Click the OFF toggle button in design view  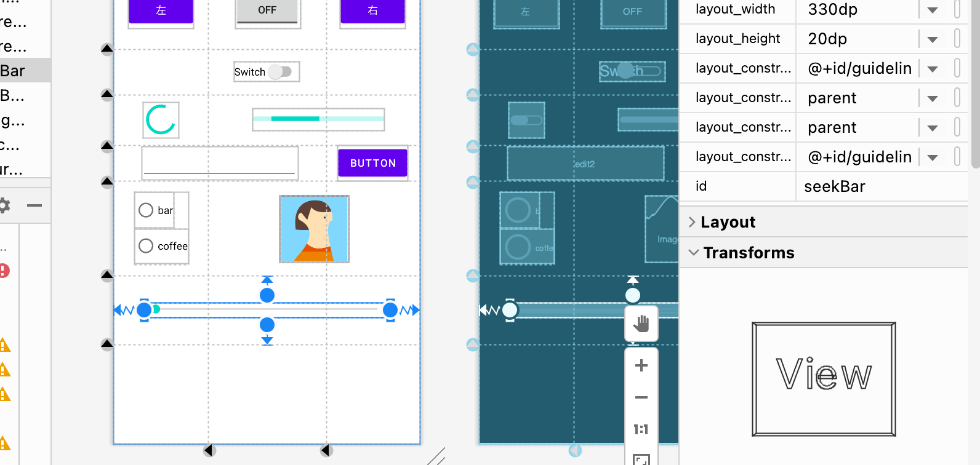(267, 12)
